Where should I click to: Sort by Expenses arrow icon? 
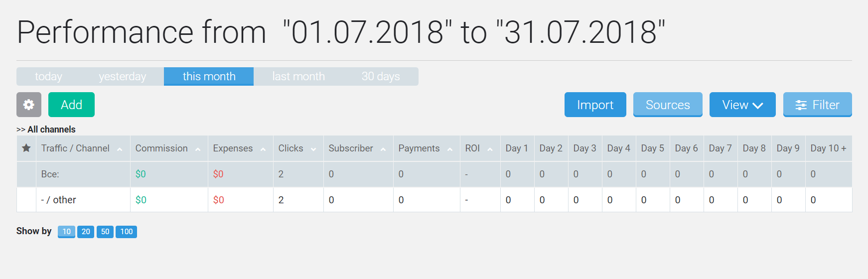(263, 149)
